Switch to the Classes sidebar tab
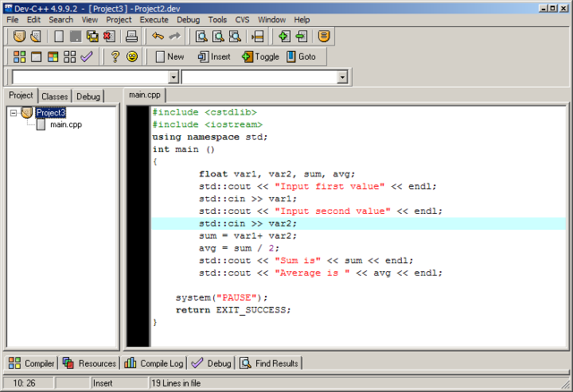This screenshot has height=392, width=573. click(55, 97)
